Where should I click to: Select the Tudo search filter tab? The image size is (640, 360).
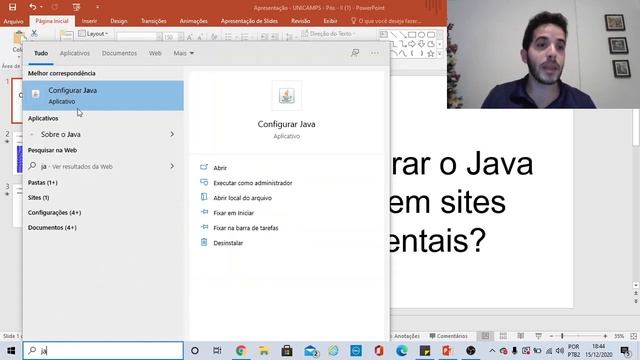[x=41, y=53]
